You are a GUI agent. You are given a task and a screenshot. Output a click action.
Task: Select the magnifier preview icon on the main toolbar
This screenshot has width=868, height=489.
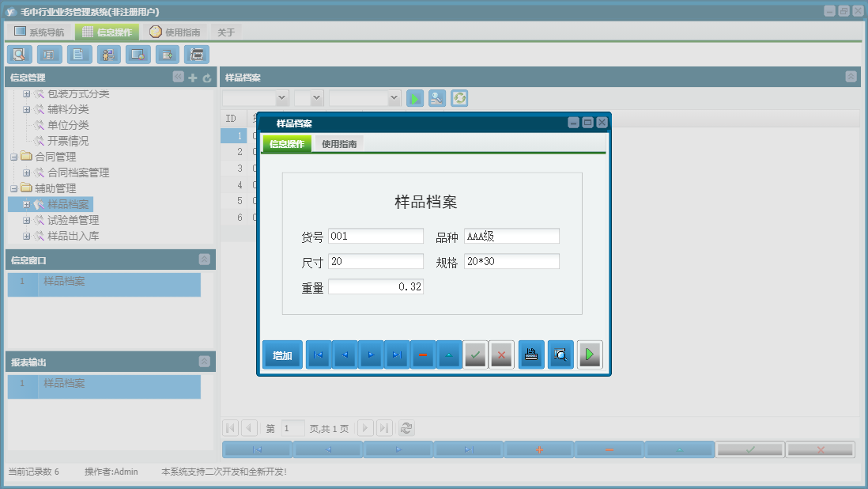pos(19,54)
